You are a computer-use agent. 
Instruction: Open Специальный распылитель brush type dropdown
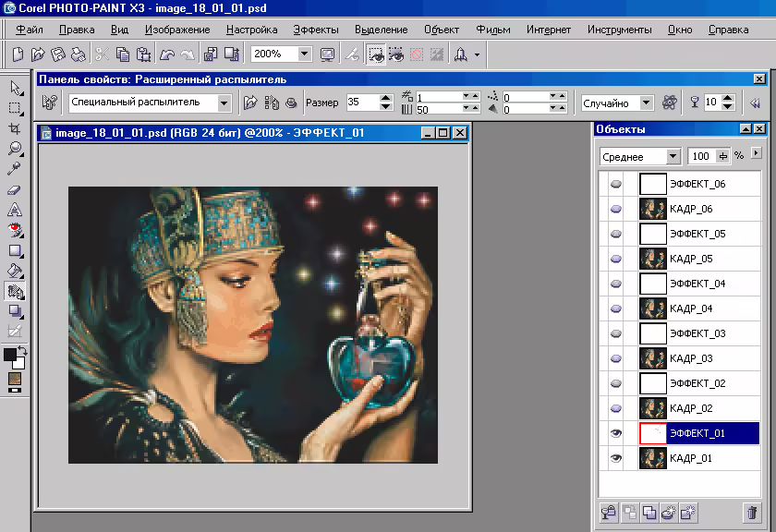point(224,103)
